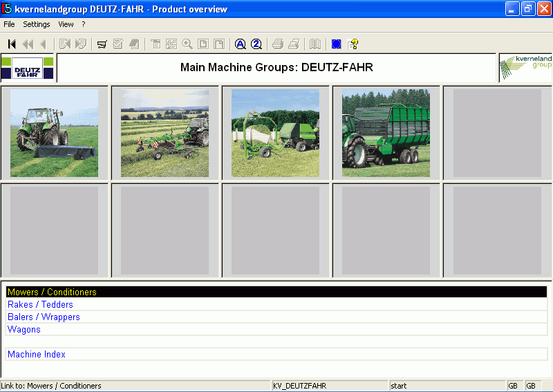The width and height of the screenshot is (553, 392).
Task: Click the circled A toolbar icon
Action: point(240,44)
